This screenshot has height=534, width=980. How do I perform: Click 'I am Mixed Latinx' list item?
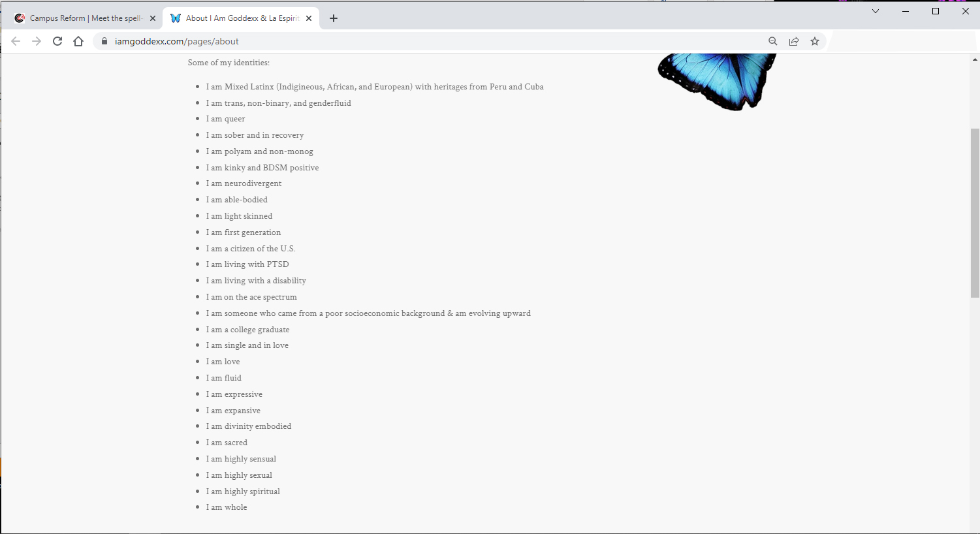(375, 87)
